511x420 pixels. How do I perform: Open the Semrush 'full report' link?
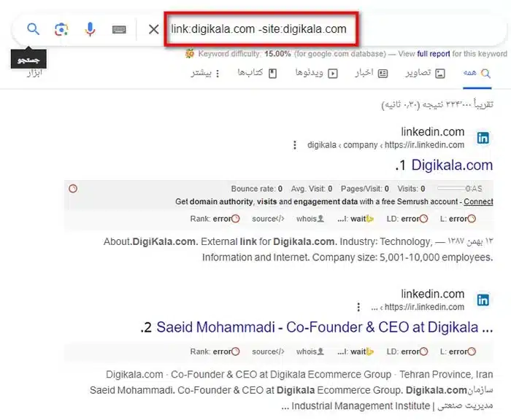tap(434, 54)
